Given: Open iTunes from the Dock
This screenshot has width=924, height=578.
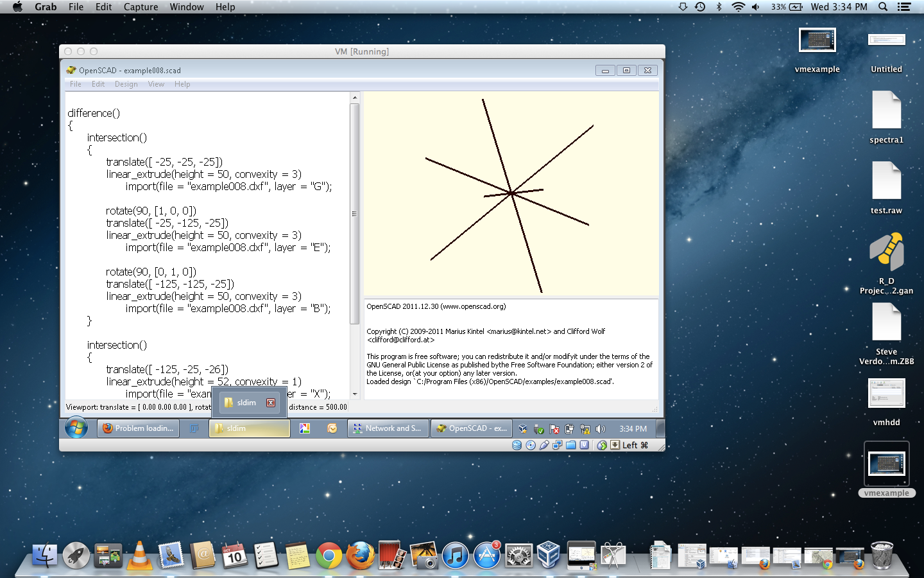Looking at the screenshot, I should [456, 556].
